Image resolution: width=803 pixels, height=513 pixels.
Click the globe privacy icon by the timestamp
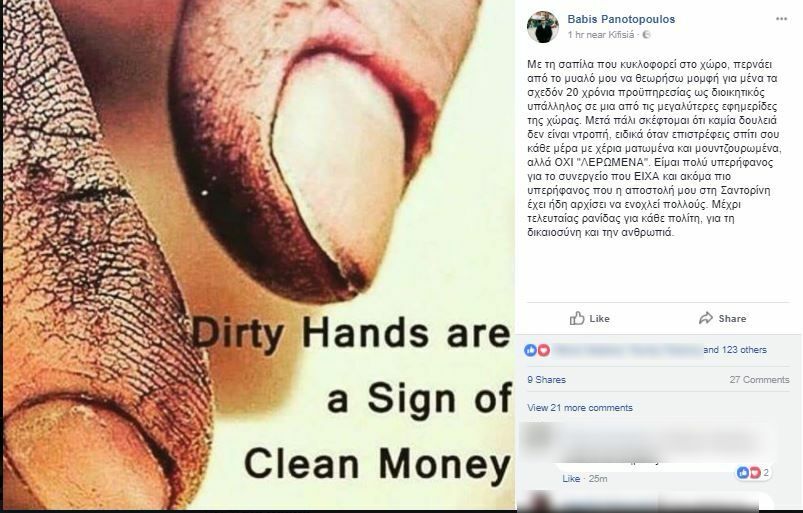click(x=646, y=35)
